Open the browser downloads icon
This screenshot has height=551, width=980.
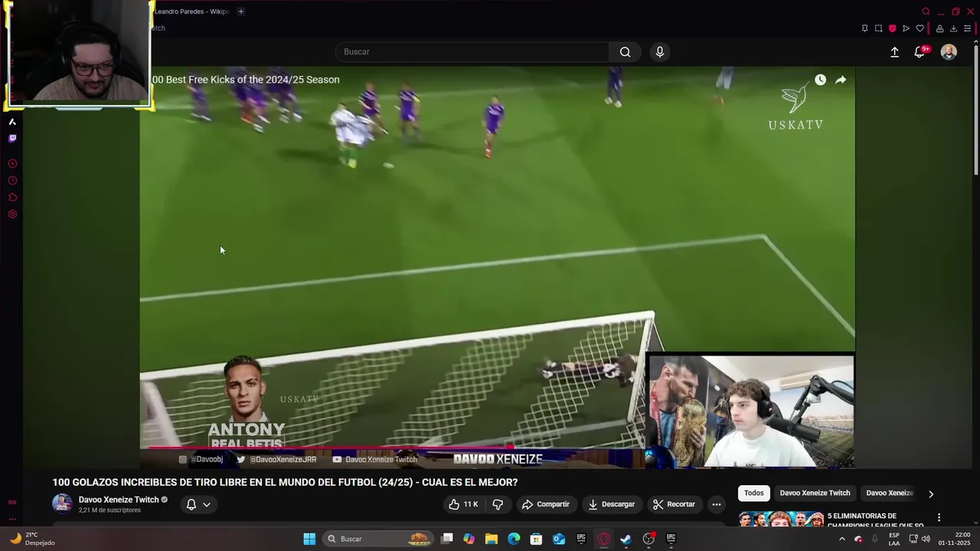tap(953, 28)
